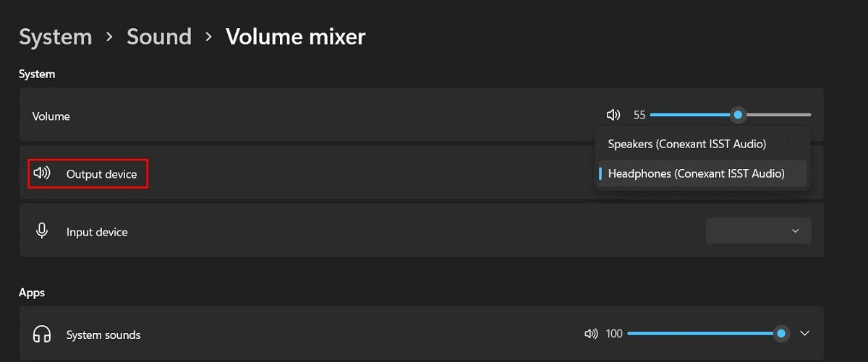Click the Output device speaker icon
868x362 pixels.
42,173
